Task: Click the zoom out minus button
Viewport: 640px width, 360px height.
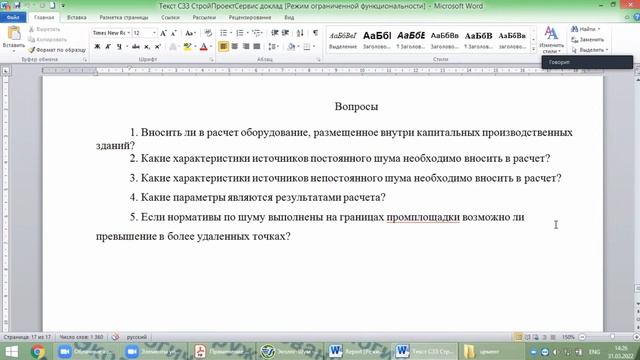Action: click(582, 337)
